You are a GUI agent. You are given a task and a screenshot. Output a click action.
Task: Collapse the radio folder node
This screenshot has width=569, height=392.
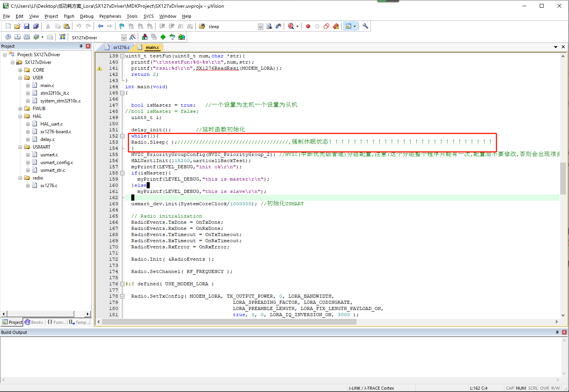click(20, 178)
